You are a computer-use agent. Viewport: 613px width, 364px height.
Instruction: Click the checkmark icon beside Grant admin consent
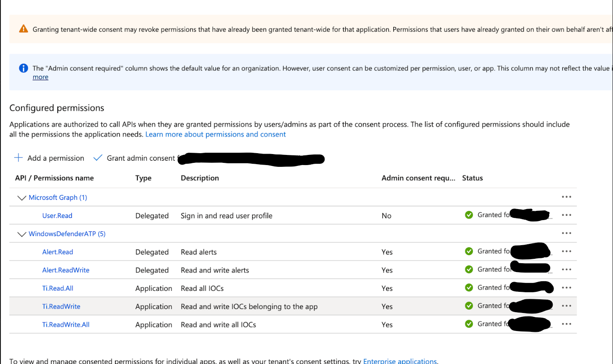coord(98,158)
